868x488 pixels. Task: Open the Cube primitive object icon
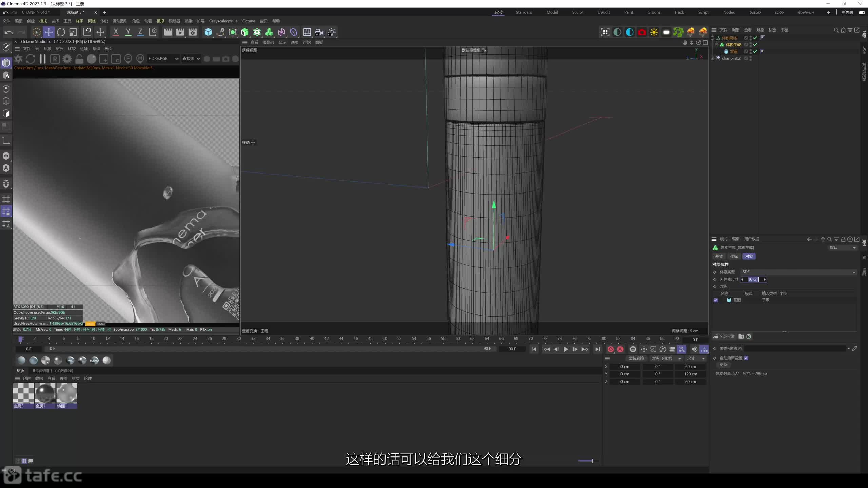[x=208, y=32]
